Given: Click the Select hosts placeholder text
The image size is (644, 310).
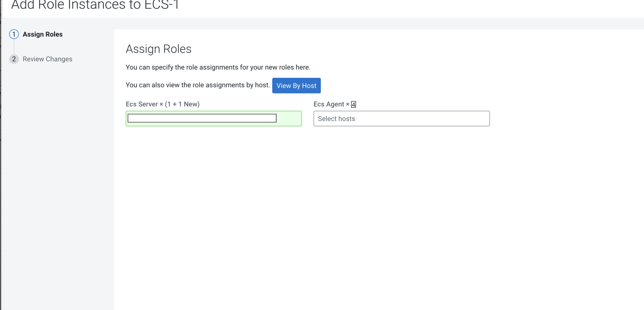Looking at the screenshot, I should click(x=336, y=119).
